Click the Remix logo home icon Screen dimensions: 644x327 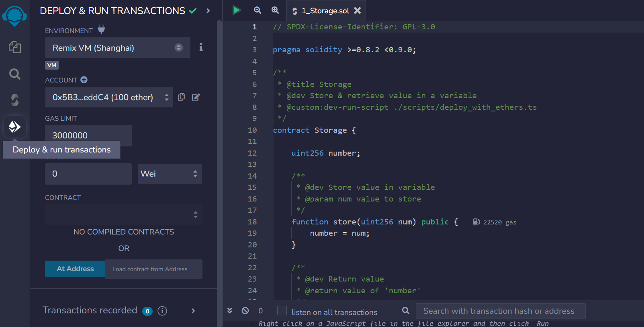tap(14, 16)
